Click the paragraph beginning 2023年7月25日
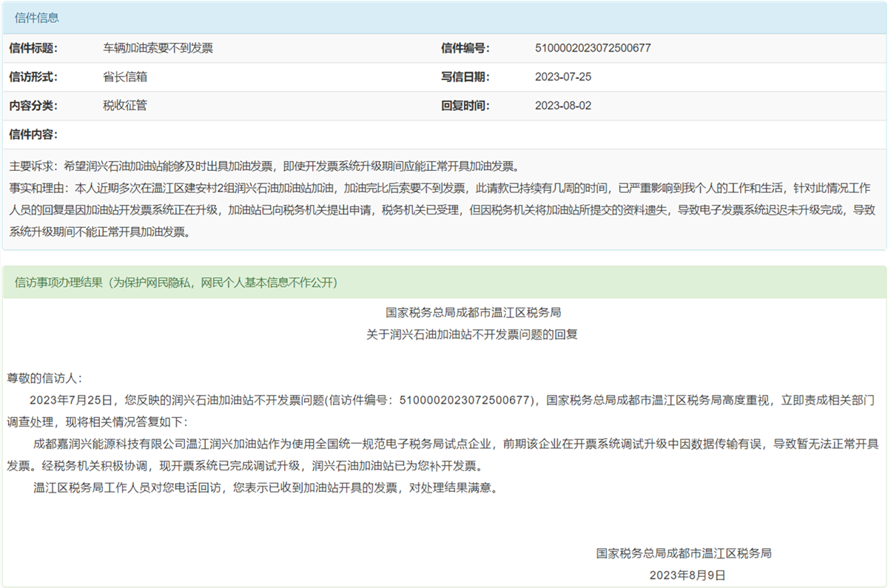The image size is (888, 588). pos(443,411)
